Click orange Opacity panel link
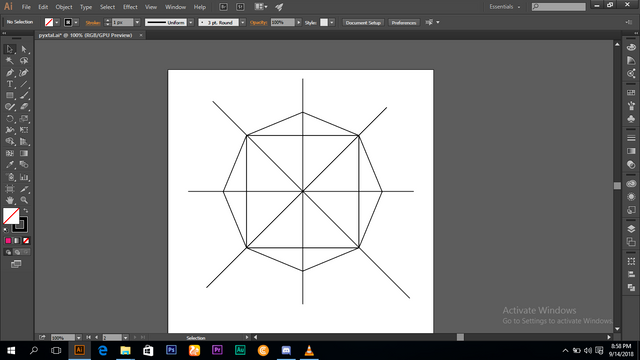The height and width of the screenshot is (360, 640). [x=258, y=23]
